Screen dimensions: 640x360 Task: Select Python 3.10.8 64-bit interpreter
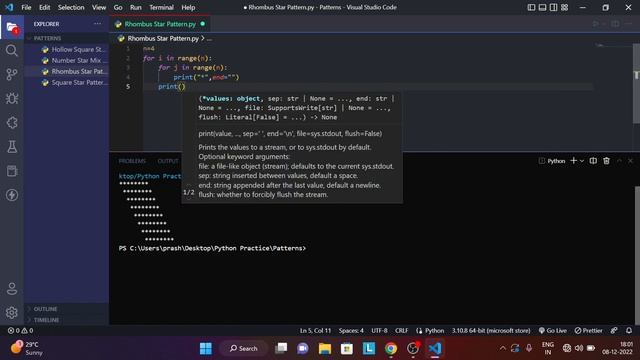(491, 331)
